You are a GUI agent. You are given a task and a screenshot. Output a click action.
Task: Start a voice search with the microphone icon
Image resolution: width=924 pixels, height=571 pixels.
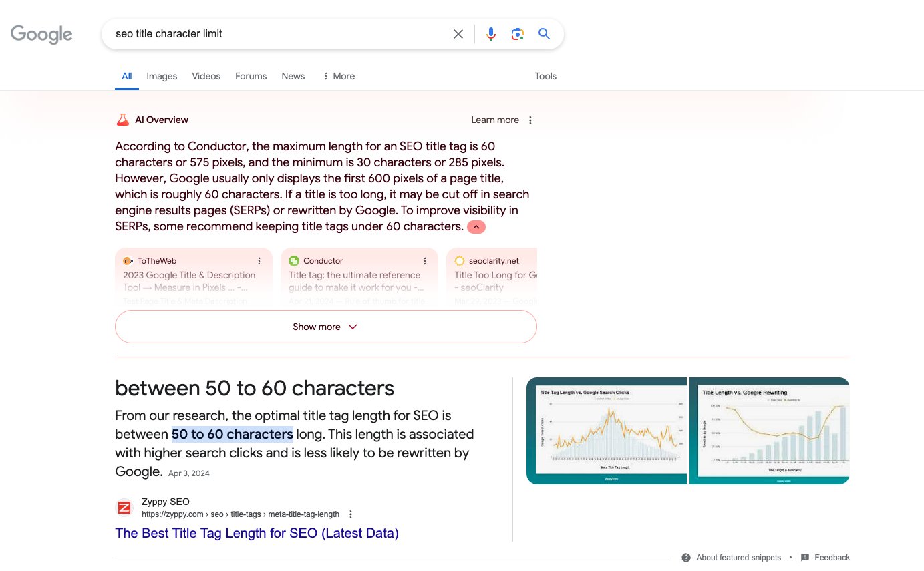pyautogui.click(x=491, y=33)
